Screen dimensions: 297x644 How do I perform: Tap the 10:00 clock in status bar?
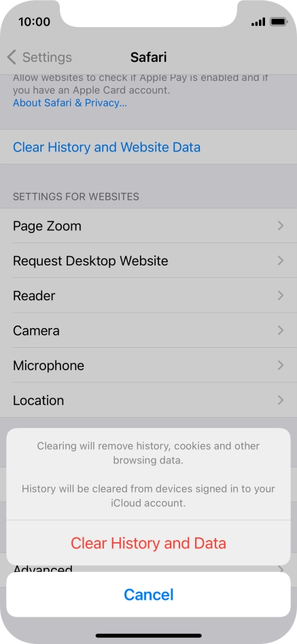[34, 22]
